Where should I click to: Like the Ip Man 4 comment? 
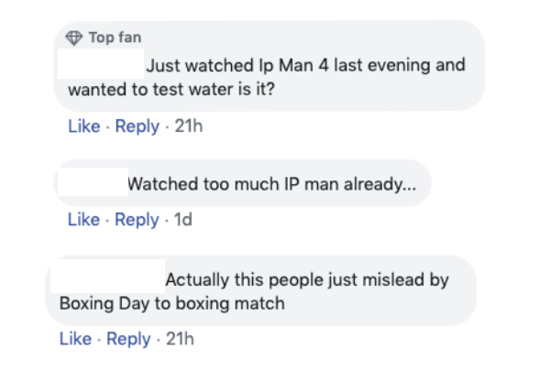(x=83, y=126)
